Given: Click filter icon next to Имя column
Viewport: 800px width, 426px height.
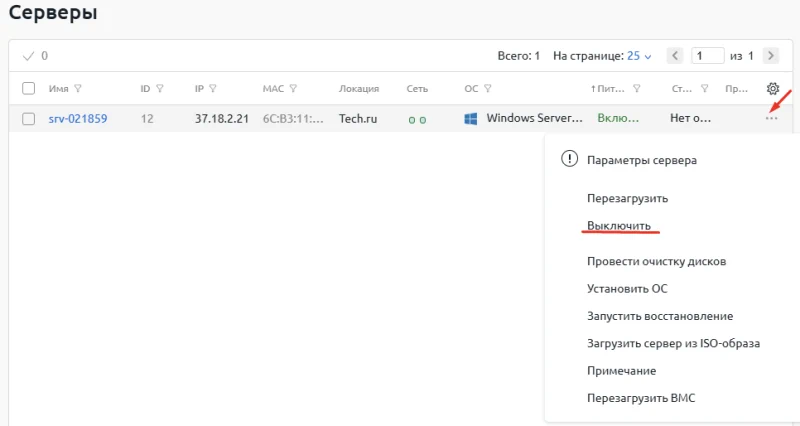Looking at the screenshot, I should 78,88.
